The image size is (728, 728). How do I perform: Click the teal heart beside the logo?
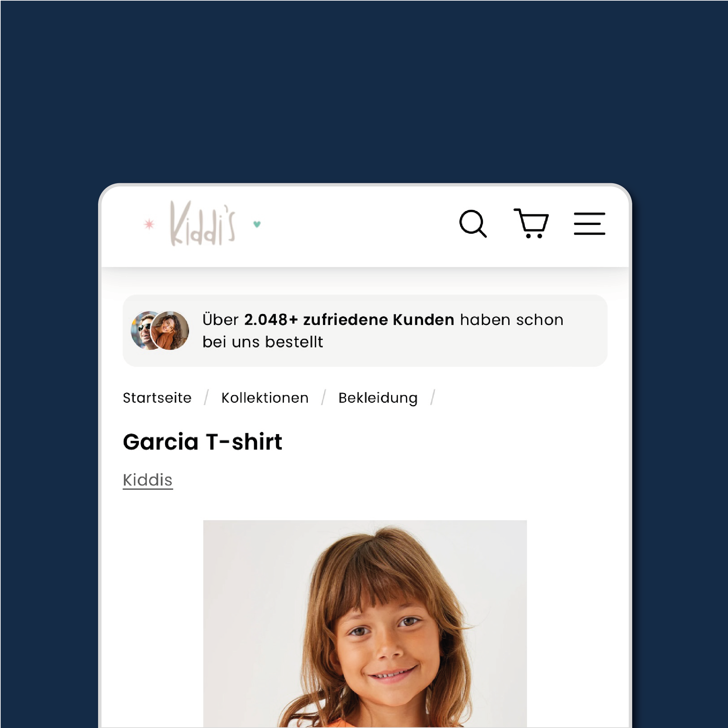[257, 224]
